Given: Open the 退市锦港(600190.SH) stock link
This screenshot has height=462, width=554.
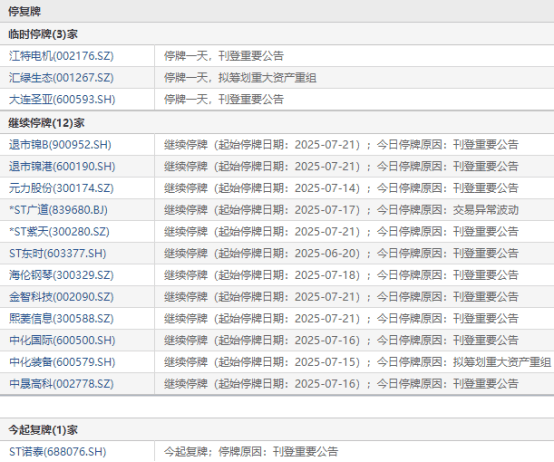Looking at the screenshot, I should 62,166.
